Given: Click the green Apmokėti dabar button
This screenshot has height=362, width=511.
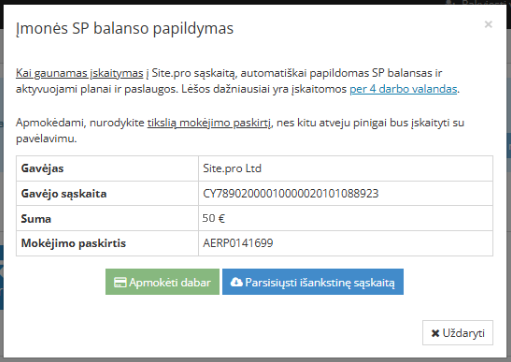Looking at the screenshot, I should (x=162, y=282).
